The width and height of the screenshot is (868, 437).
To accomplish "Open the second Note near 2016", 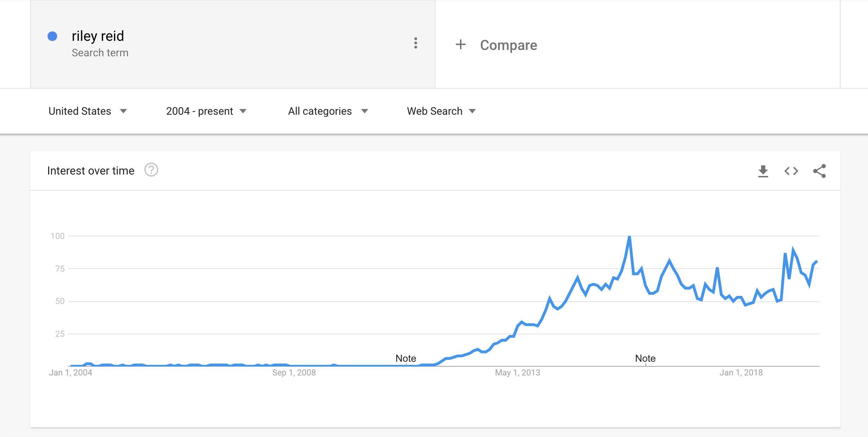I will (645, 358).
